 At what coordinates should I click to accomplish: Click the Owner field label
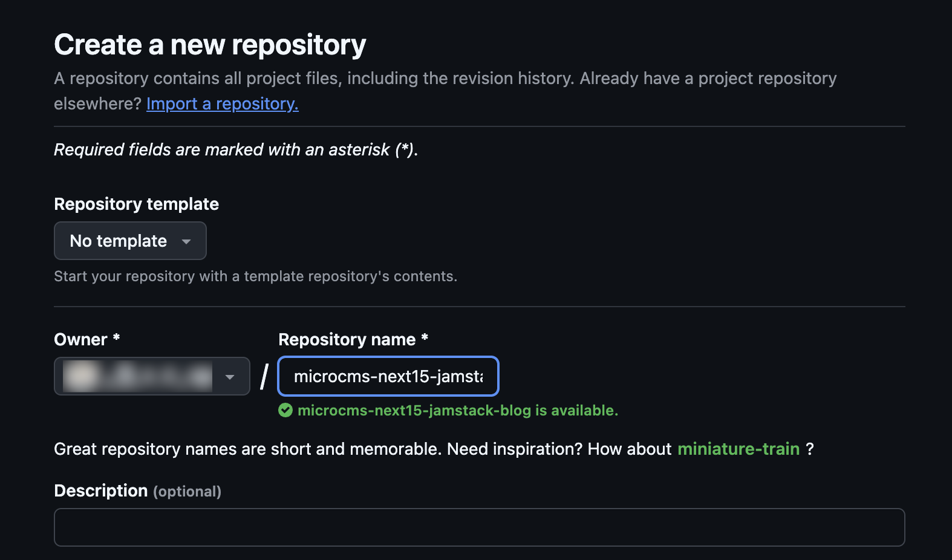pyautogui.click(x=80, y=340)
